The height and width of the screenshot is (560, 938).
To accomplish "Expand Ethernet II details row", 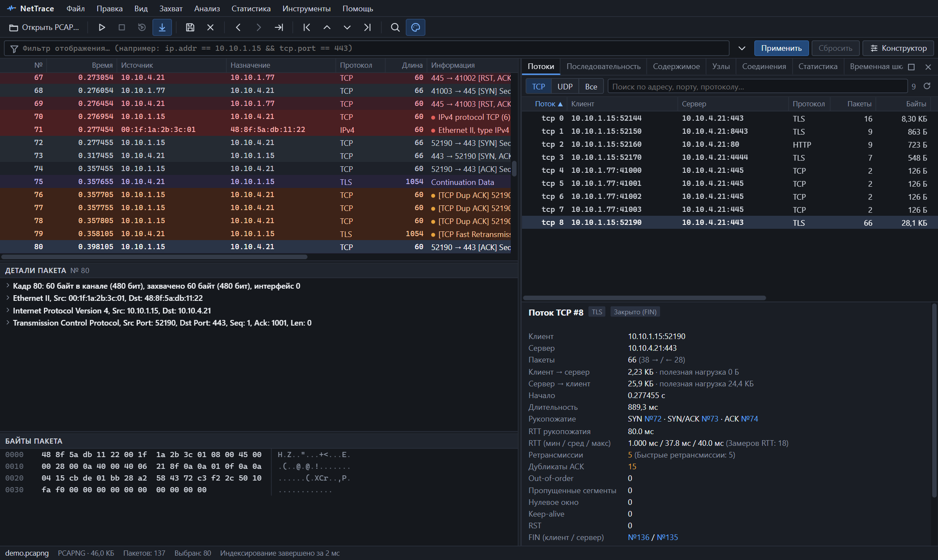I will (x=8, y=298).
